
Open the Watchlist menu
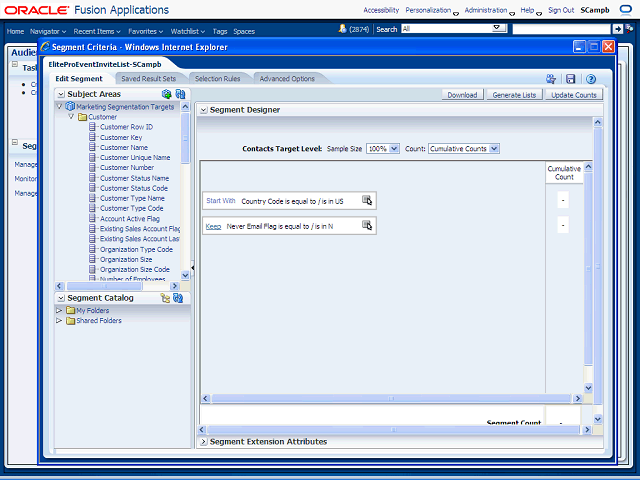click(187, 31)
